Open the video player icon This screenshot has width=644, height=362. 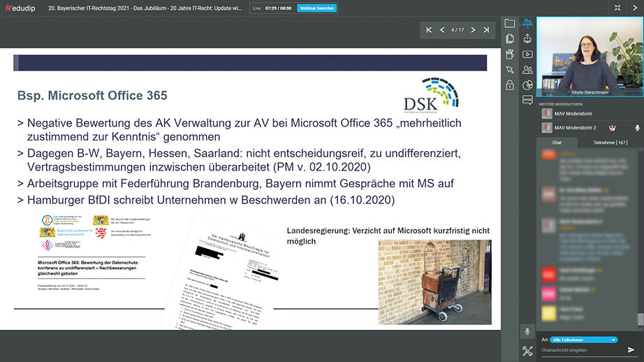click(x=527, y=55)
